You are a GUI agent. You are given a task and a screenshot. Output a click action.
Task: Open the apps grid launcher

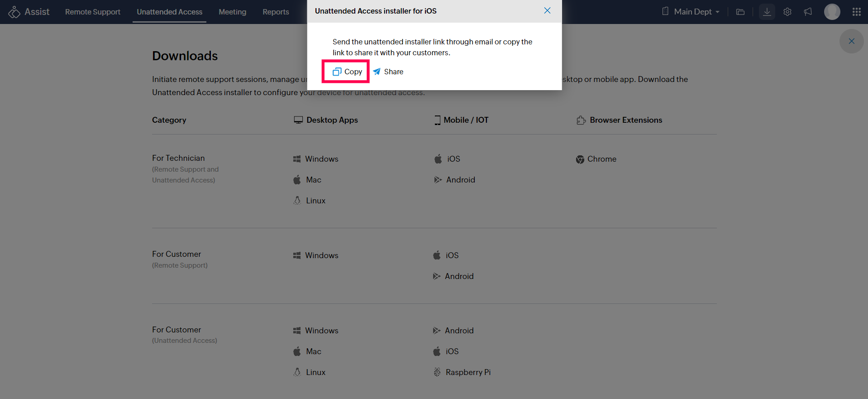[x=856, y=12]
